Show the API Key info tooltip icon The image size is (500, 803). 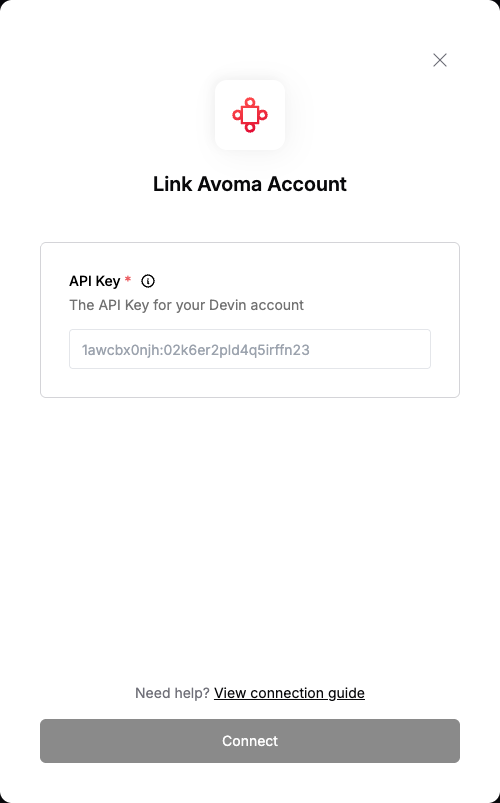click(148, 281)
